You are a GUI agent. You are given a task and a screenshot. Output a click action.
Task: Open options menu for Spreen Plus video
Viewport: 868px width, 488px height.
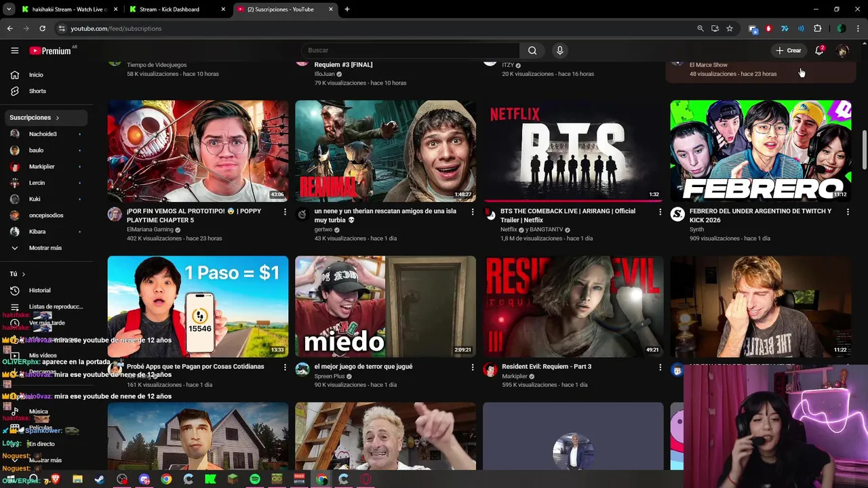pos(473,367)
